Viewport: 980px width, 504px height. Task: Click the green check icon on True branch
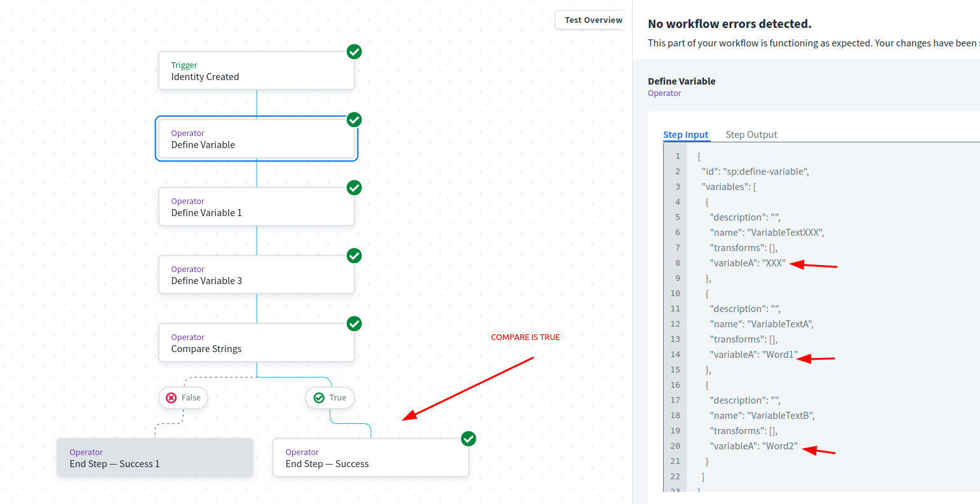[319, 398]
